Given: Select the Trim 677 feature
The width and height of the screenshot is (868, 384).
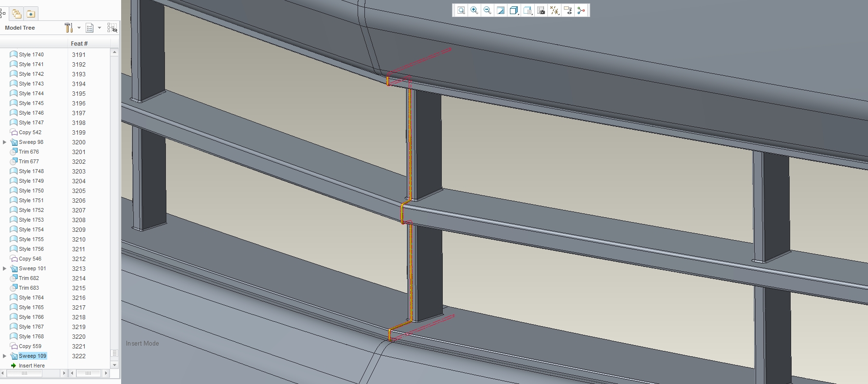Looking at the screenshot, I should pyautogui.click(x=29, y=161).
